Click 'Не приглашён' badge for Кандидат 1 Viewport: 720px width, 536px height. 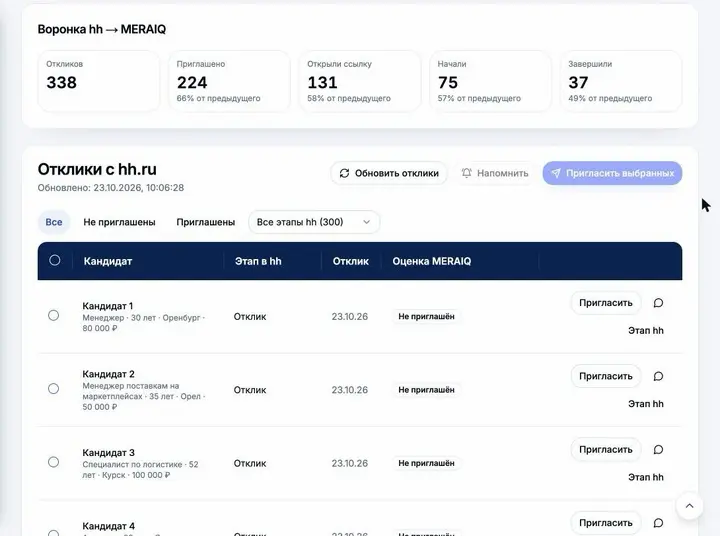[426, 316]
